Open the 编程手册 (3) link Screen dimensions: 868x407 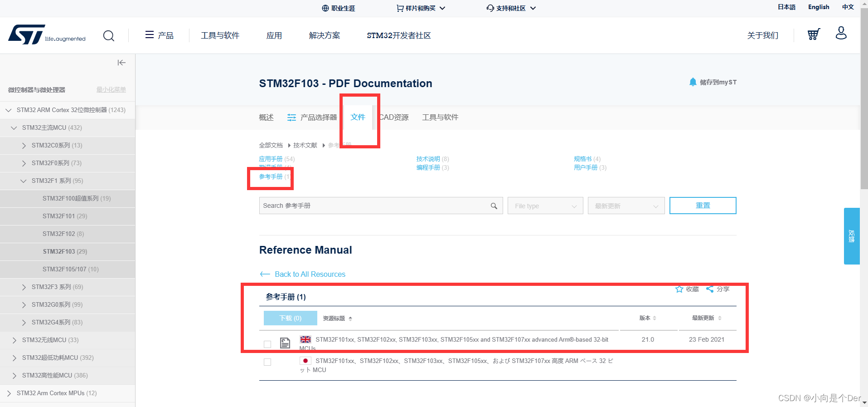[433, 167]
